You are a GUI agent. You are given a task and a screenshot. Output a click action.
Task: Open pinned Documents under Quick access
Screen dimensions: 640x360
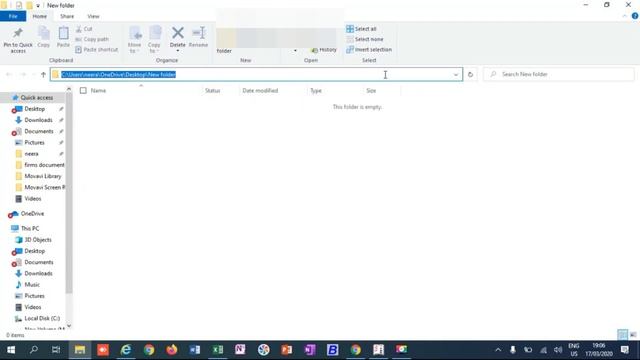point(38,131)
